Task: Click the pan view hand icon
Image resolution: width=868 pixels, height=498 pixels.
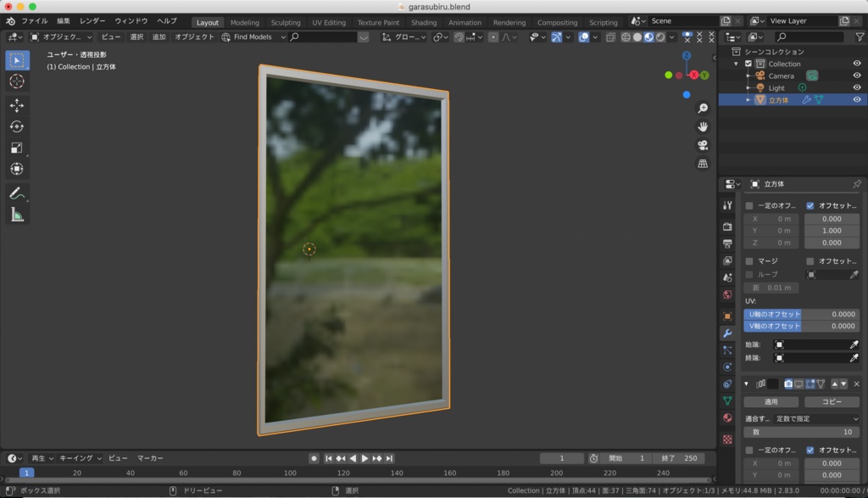Action: (703, 127)
